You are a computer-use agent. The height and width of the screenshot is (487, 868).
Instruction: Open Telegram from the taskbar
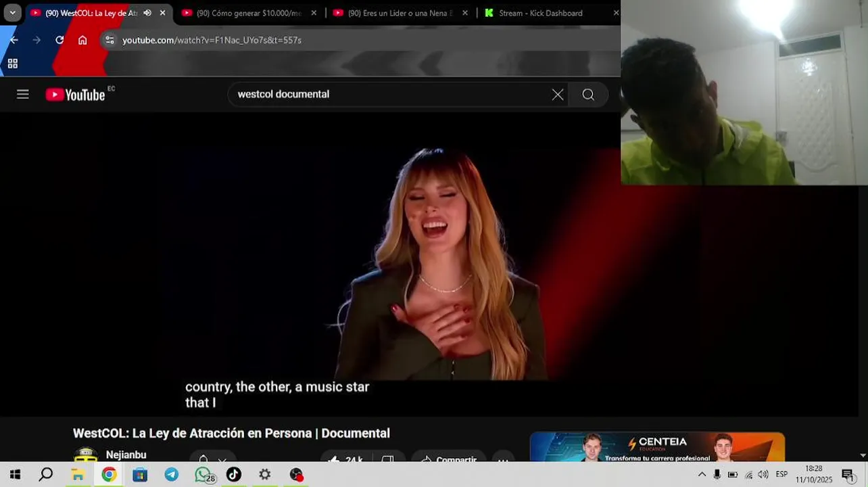(x=172, y=475)
